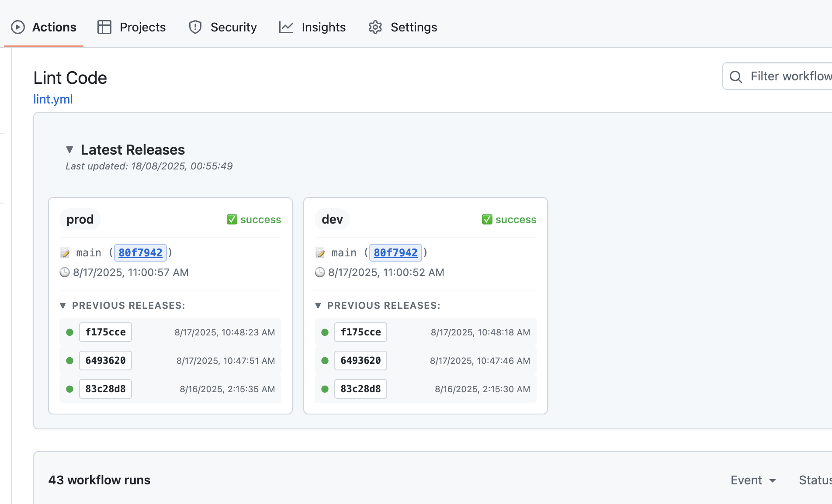Click the success checkmark on dev card

click(487, 219)
